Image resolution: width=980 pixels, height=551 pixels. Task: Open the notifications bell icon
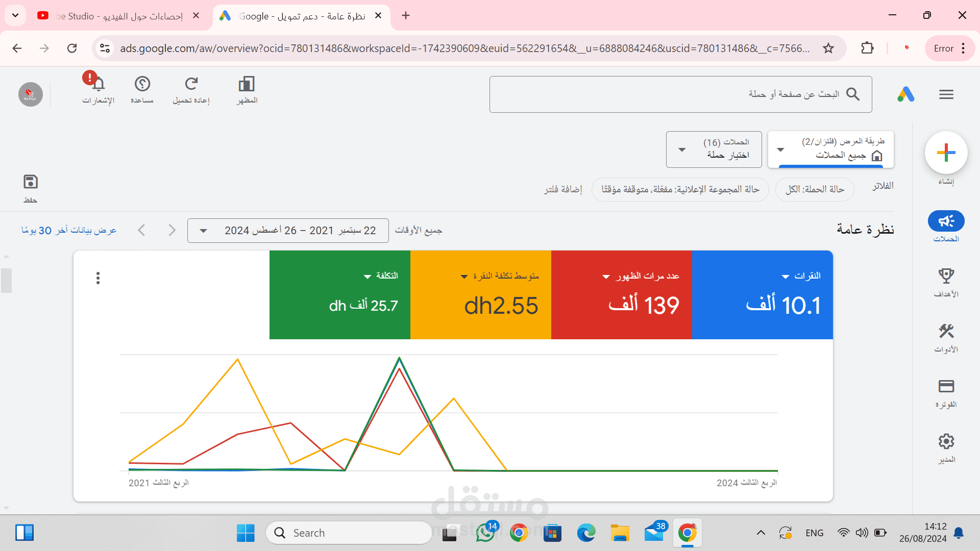point(99,84)
